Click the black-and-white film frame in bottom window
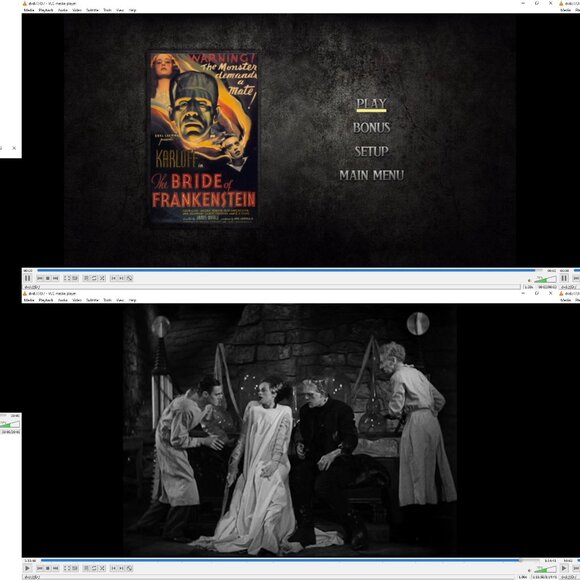580x580 pixels. 290,430
